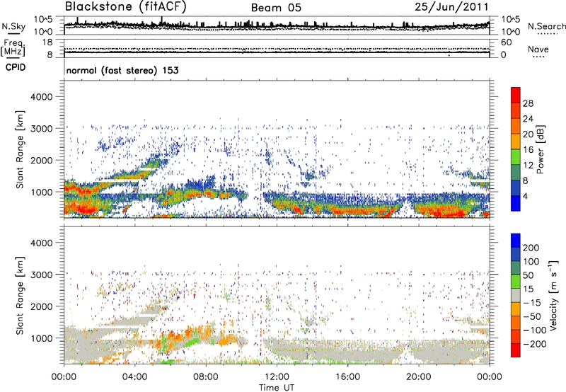Viewport: 566px width, 392px height.
Task: Click the 'N.Sky' legend label
Action: (x=13, y=26)
